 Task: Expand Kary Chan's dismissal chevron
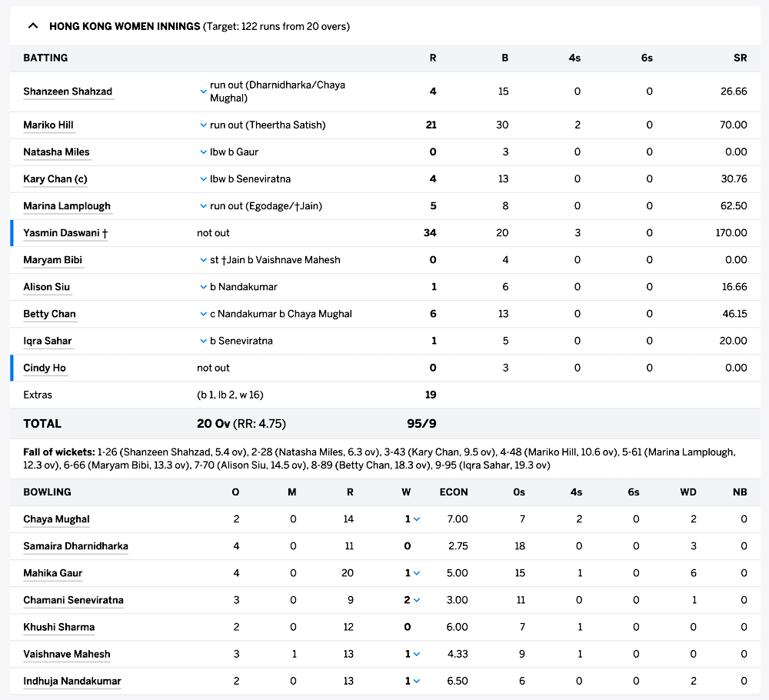click(202, 178)
